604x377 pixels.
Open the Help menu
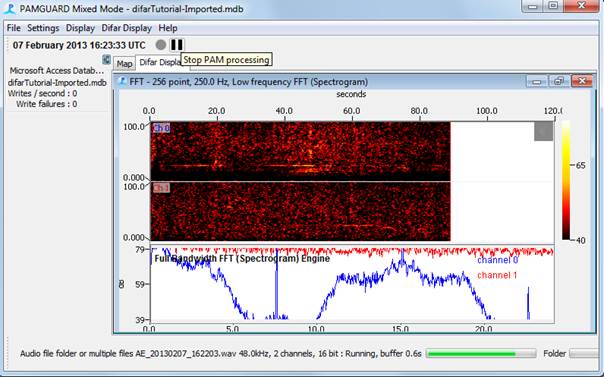coord(168,28)
